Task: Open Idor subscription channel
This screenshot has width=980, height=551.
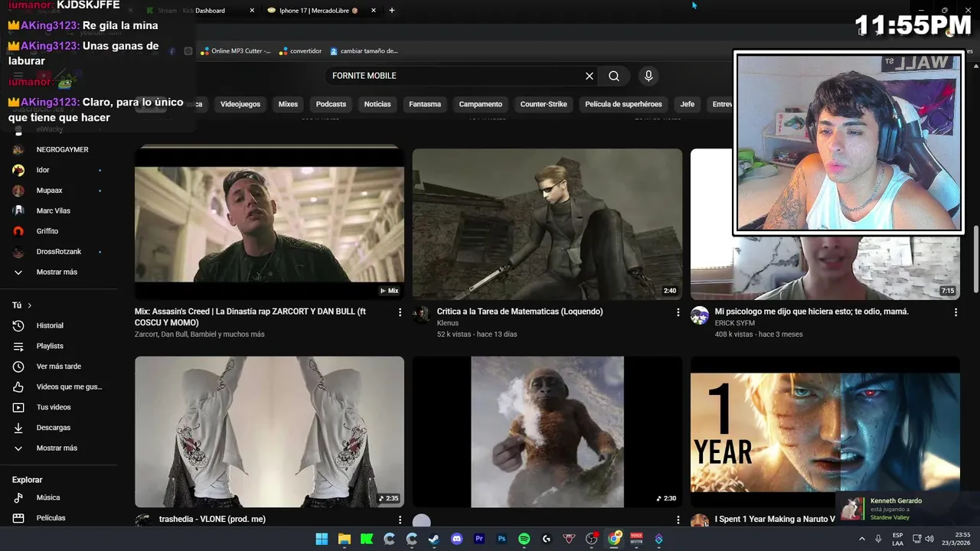Action: pos(57,170)
